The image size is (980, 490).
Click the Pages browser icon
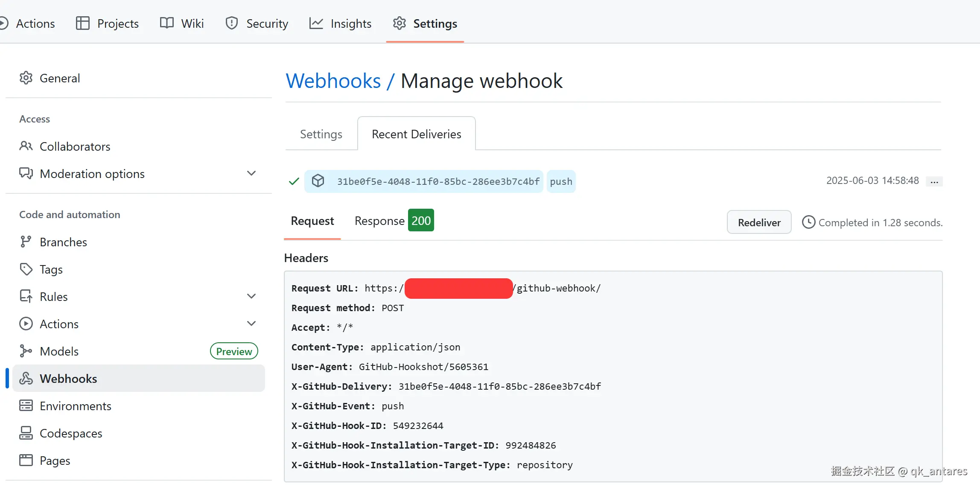[26, 461]
